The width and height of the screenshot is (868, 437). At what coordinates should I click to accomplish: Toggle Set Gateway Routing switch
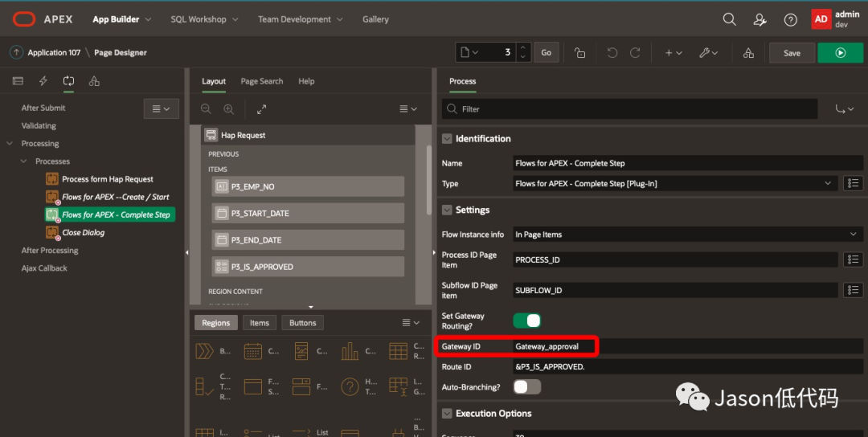point(527,321)
